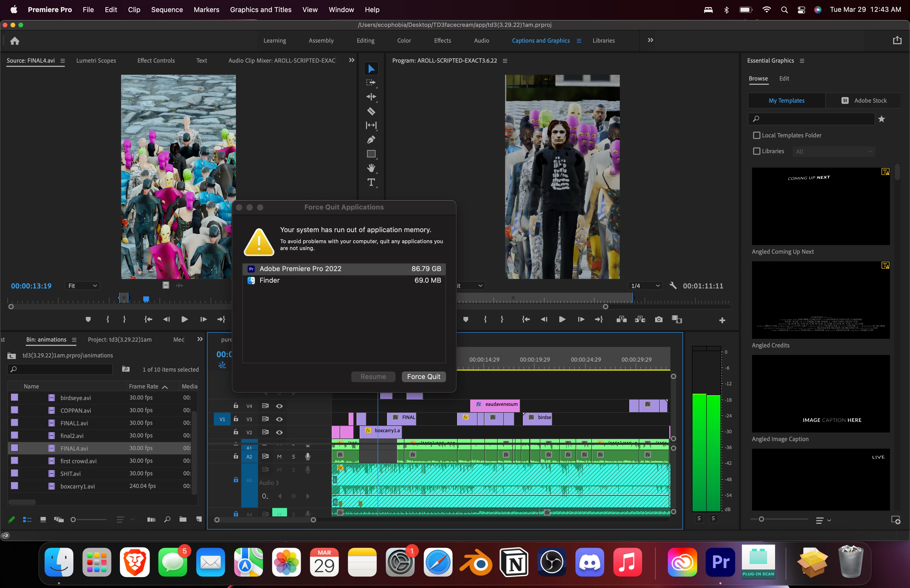Open the Graphics and Titles menu
The image size is (910, 588).
point(260,9)
